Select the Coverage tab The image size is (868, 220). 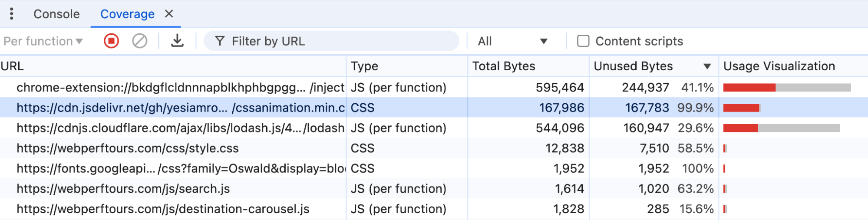coord(127,14)
